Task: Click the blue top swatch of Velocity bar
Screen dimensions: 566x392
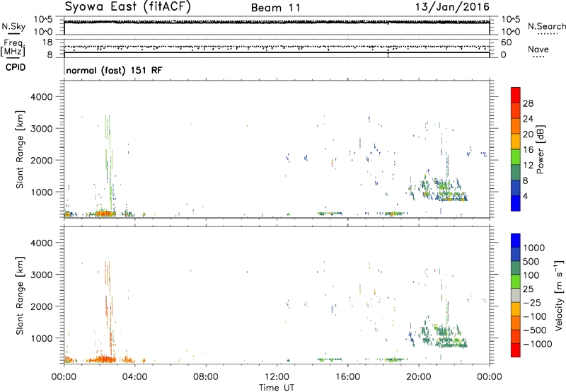Action: [516, 241]
